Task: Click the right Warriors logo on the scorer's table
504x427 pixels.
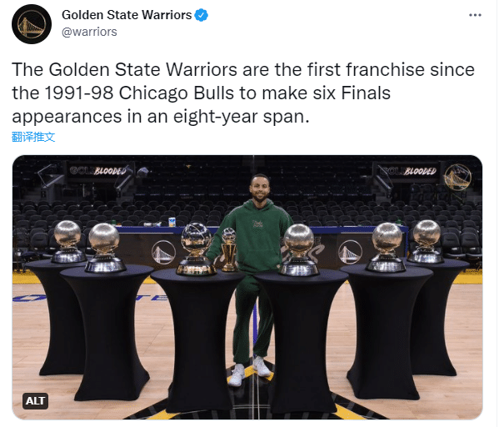Action: [x=350, y=251]
